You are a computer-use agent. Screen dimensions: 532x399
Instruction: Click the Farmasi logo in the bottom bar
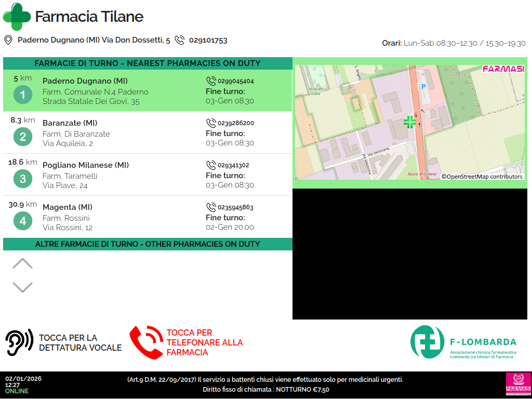(517, 384)
